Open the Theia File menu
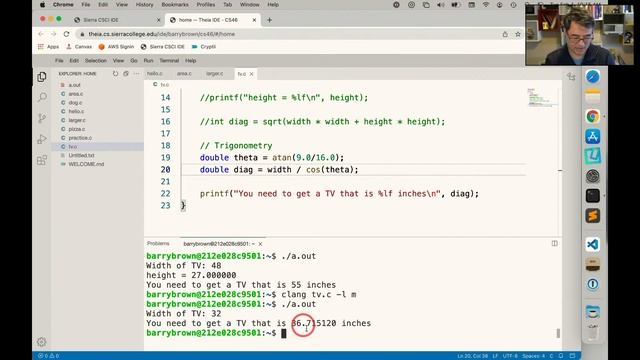 point(59,60)
